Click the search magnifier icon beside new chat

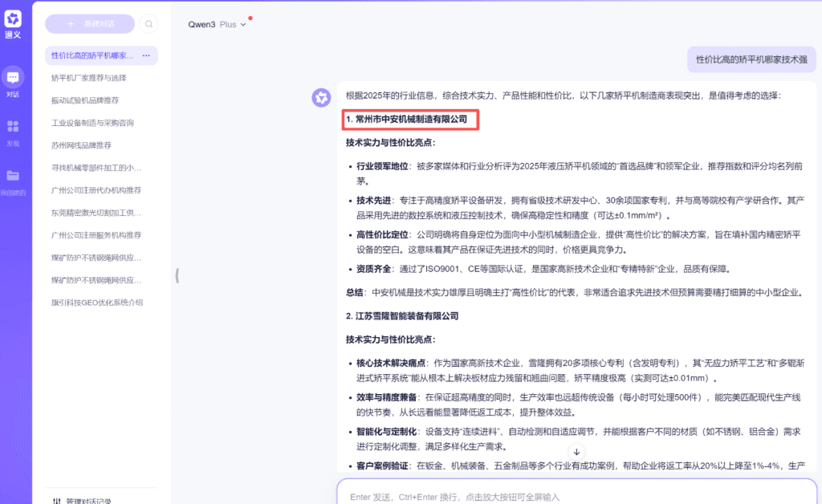(x=149, y=23)
